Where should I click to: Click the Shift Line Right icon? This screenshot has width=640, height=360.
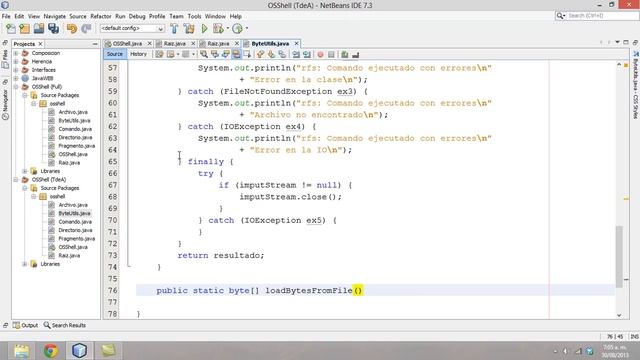[x=307, y=54]
